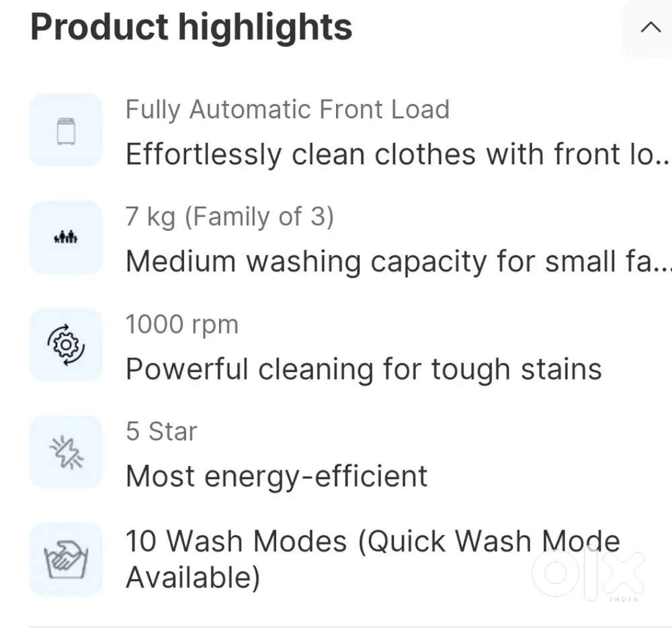Click the Available) text on the last line
This screenshot has width=672, height=641.
click(x=193, y=577)
